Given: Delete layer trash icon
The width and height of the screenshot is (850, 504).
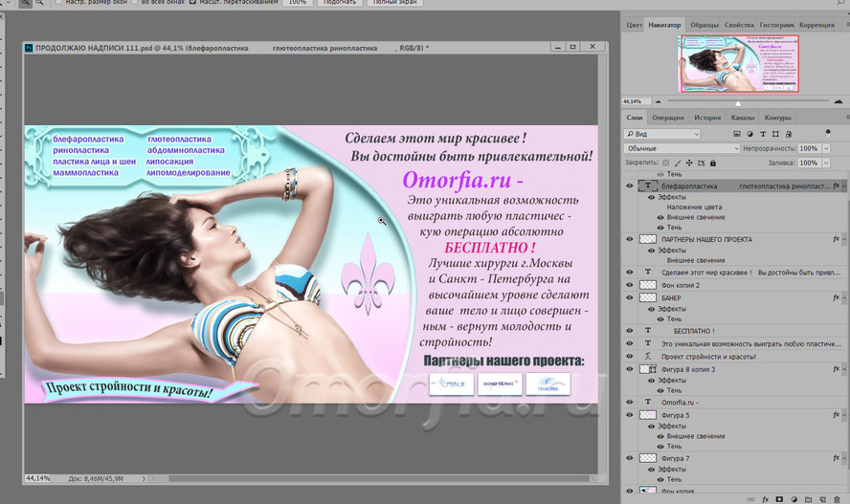Looking at the screenshot, I should point(837,499).
